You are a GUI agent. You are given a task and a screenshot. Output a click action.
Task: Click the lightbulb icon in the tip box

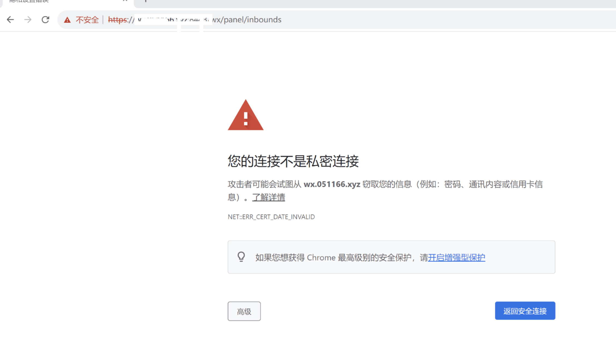pos(241,257)
